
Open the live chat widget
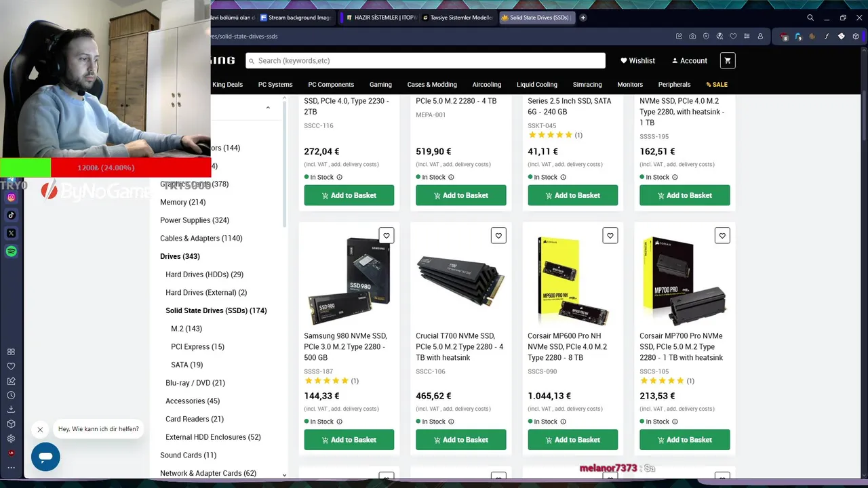pyautogui.click(x=45, y=457)
